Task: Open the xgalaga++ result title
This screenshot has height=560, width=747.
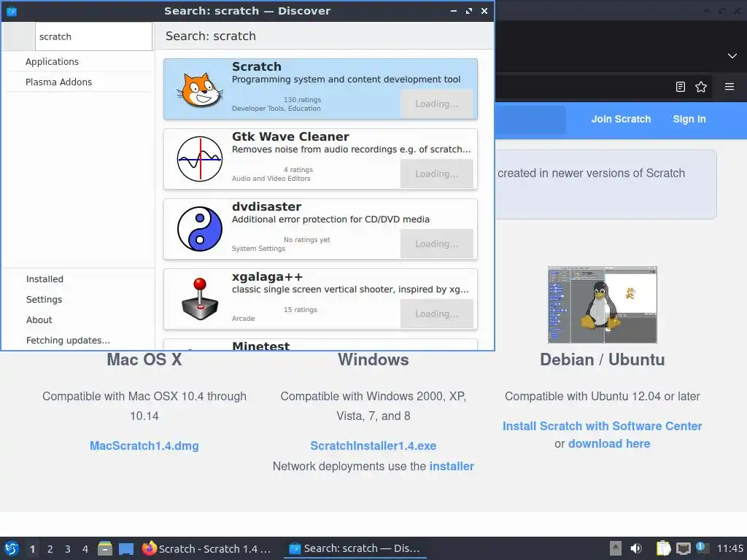Action: click(x=267, y=276)
